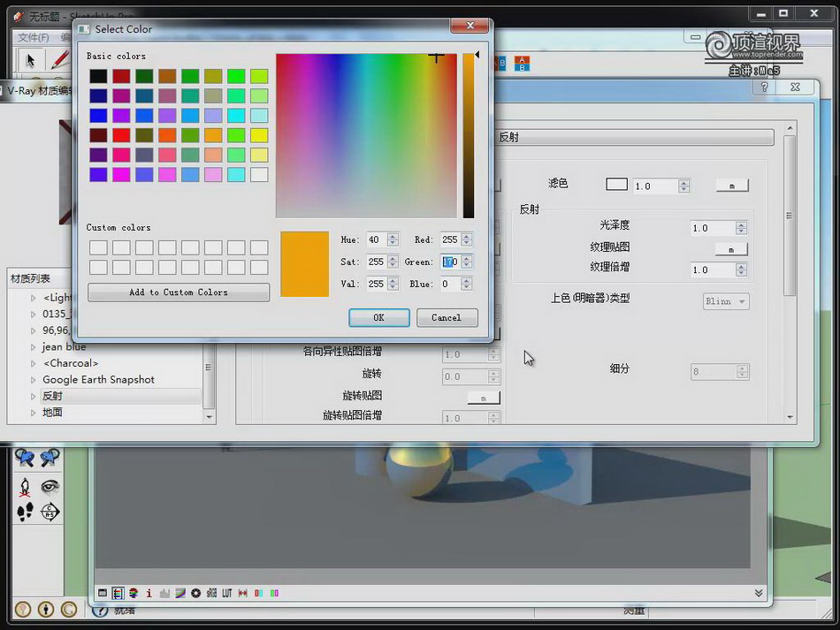Pick the red Pencil line tool
The image size is (840, 630).
59,60
